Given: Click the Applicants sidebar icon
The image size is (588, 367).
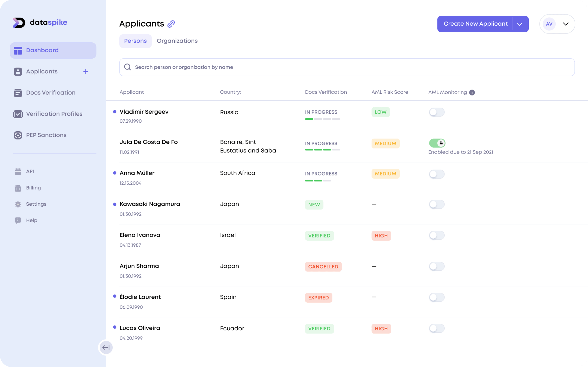Looking at the screenshot, I should (17, 72).
